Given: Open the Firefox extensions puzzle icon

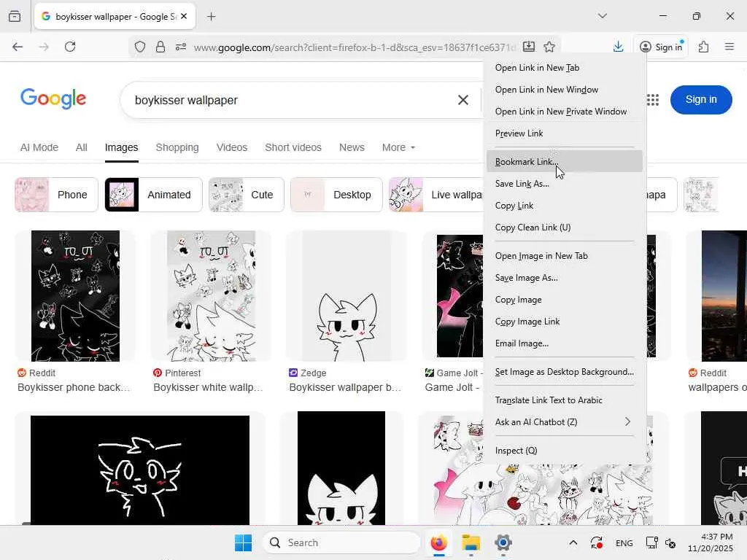Looking at the screenshot, I should point(704,47).
